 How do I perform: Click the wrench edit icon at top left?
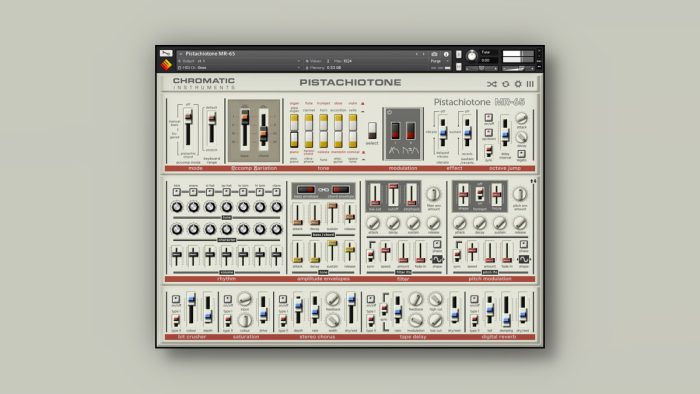166,53
